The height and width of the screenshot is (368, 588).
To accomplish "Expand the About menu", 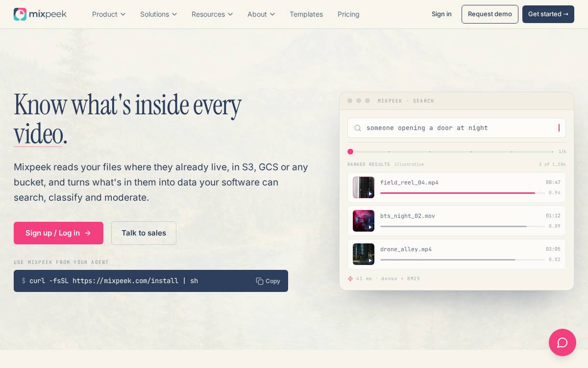I will click(x=261, y=14).
